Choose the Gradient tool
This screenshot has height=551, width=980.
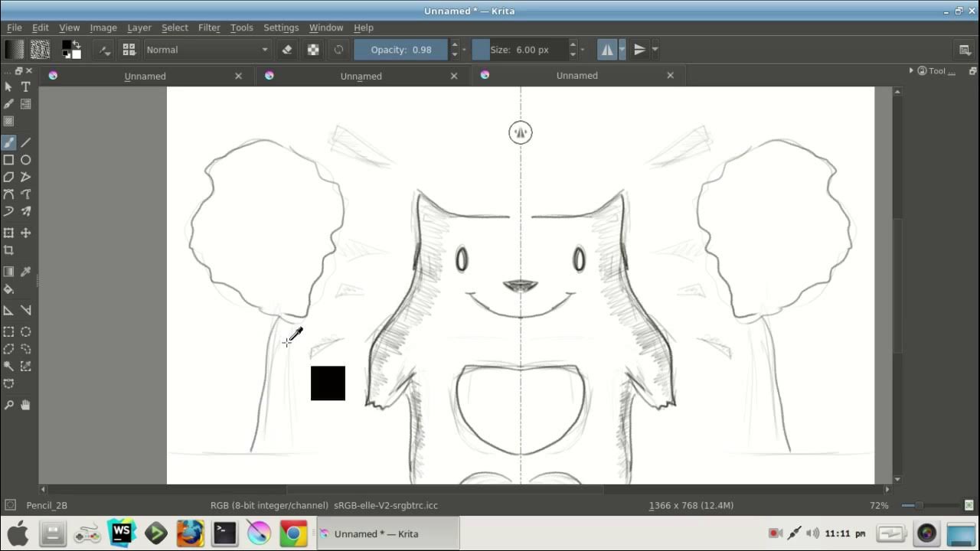(x=8, y=272)
